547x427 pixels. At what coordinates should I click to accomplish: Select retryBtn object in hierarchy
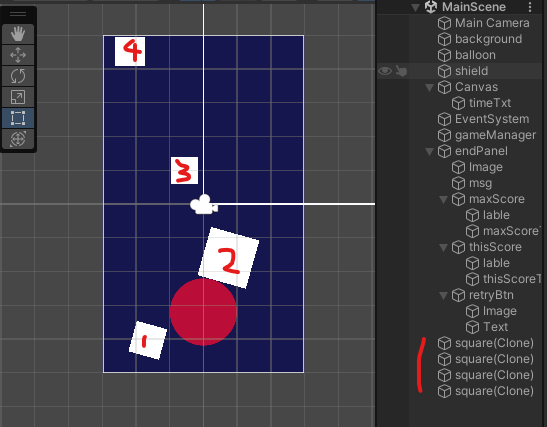(x=491, y=295)
